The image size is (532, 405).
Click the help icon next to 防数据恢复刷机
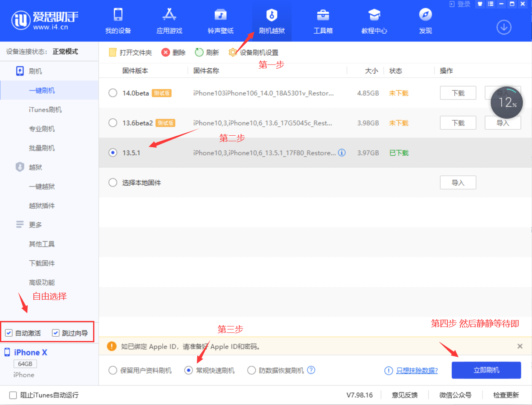pos(311,370)
